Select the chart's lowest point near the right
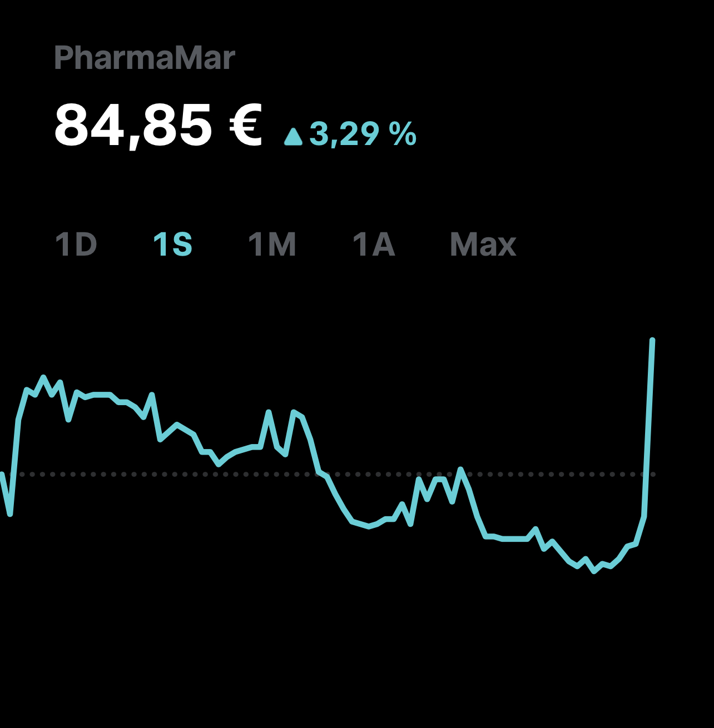The width and height of the screenshot is (714, 728). tap(594, 571)
